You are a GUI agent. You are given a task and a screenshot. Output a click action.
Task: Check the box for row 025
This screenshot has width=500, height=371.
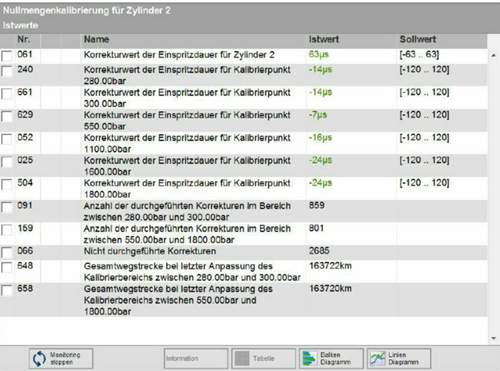pos(7,162)
